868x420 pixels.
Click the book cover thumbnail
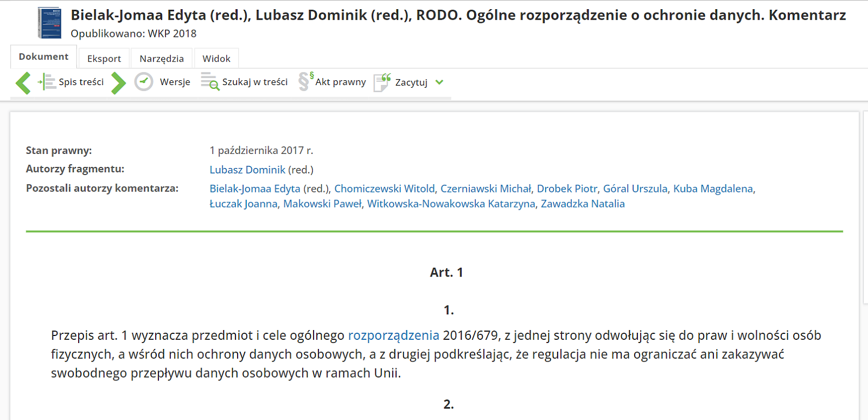(x=49, y=23)
